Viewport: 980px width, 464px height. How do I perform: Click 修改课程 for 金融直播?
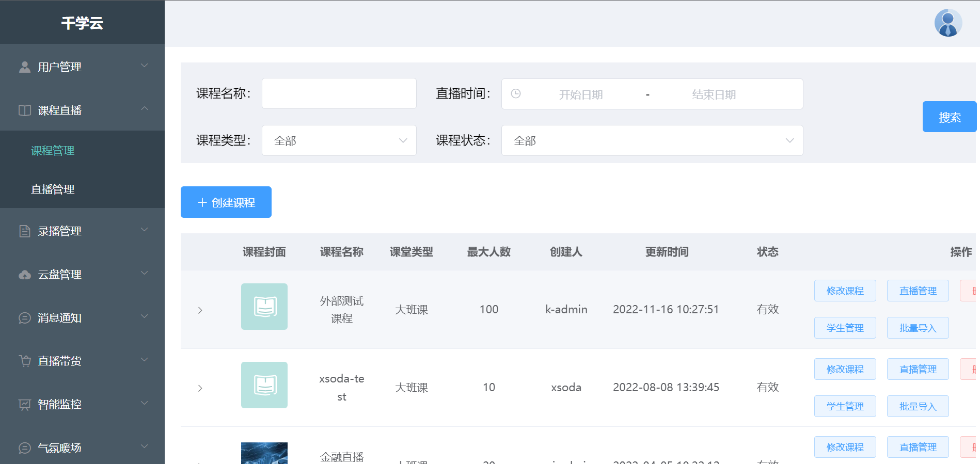845,447
